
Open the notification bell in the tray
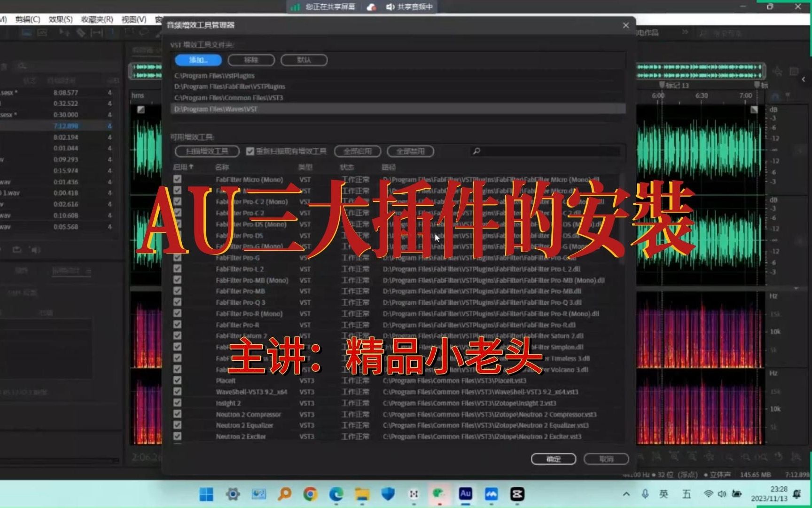click(x=797, y=494)
